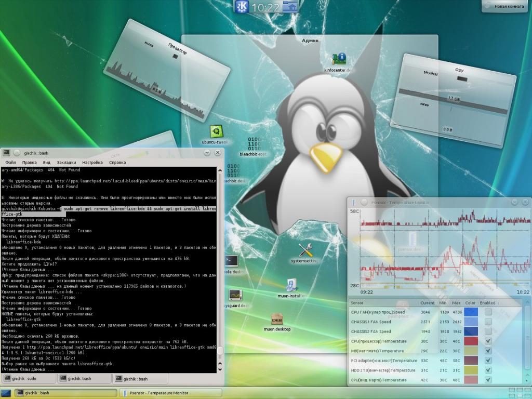Open the kinfocenter desktop icon

click(339, 59)
